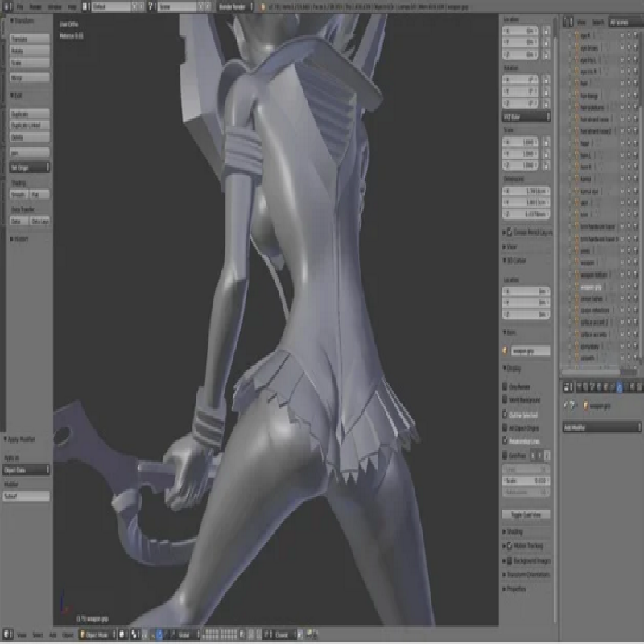Image resolution: width=644 pixels, height=644 pixels.
Task: Open the File menu
Action: 19,7
